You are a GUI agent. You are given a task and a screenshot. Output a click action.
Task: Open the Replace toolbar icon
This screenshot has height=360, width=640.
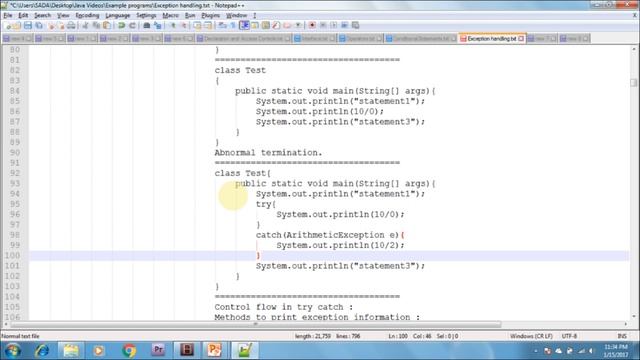(158, 26)
